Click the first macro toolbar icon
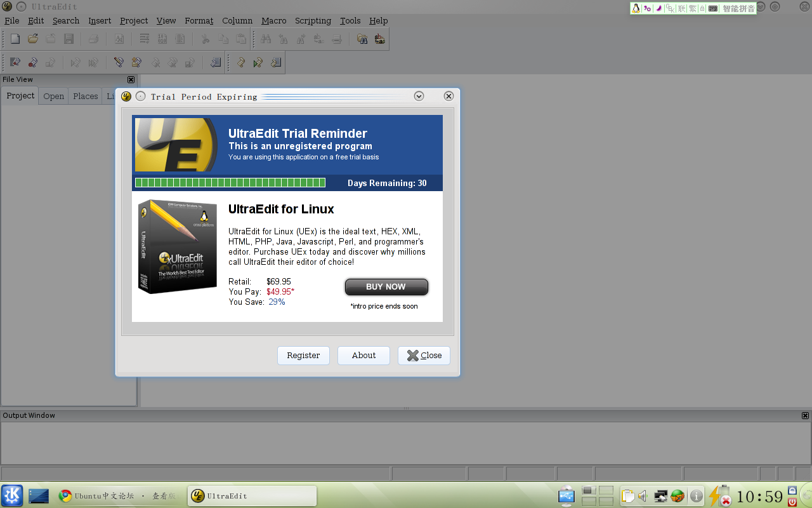 (15, 62)
